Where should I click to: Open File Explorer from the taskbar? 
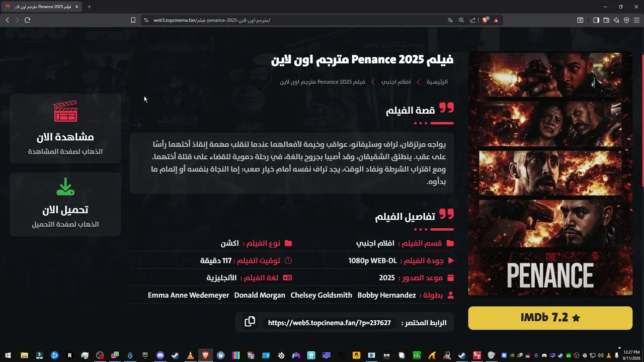click(x=24, y=355)
